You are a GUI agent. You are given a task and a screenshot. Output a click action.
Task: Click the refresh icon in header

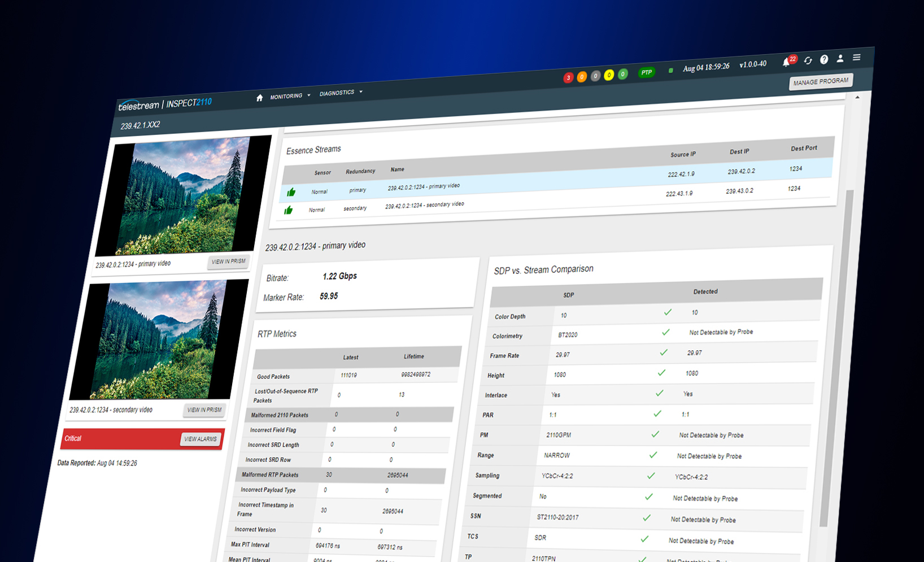point(808,60)
